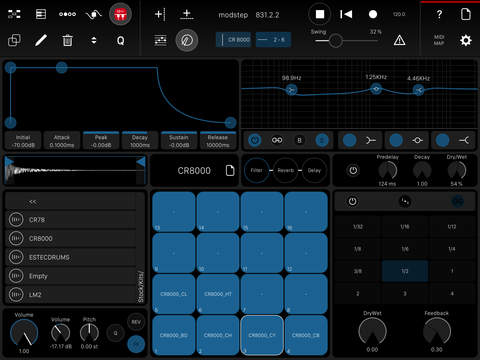The height and width of the screenshot is (360, 480).
Task: Open the mixer sliders icon
Action: 160,40
